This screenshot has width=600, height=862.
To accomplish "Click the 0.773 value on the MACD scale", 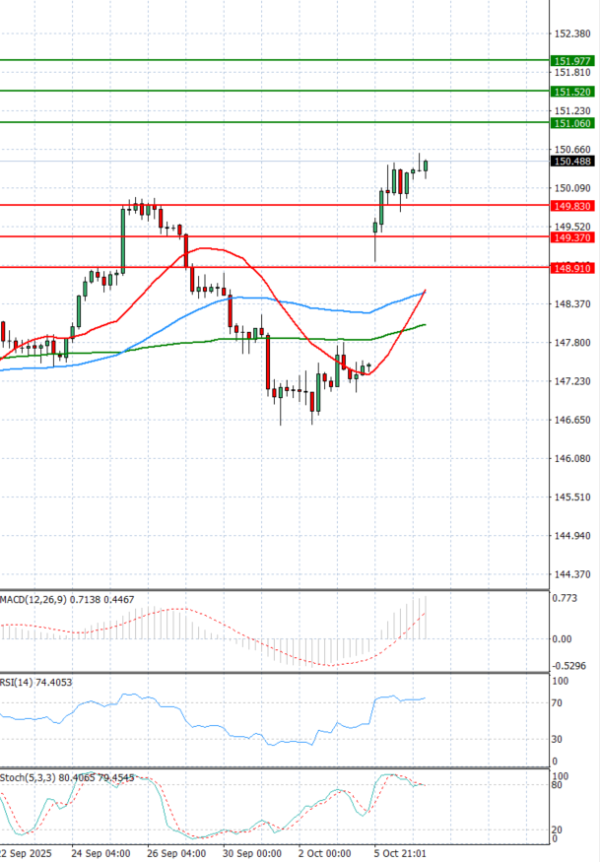I will coord(565,598).
